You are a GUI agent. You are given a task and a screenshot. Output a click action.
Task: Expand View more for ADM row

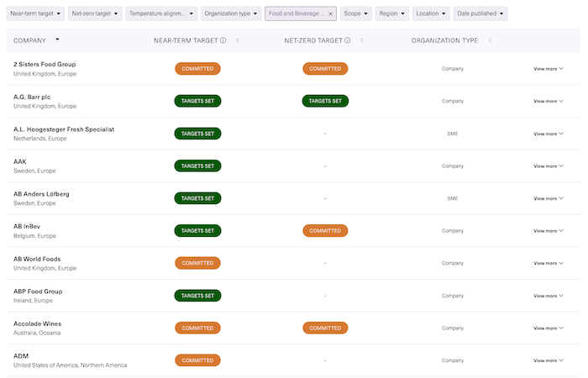548,360
